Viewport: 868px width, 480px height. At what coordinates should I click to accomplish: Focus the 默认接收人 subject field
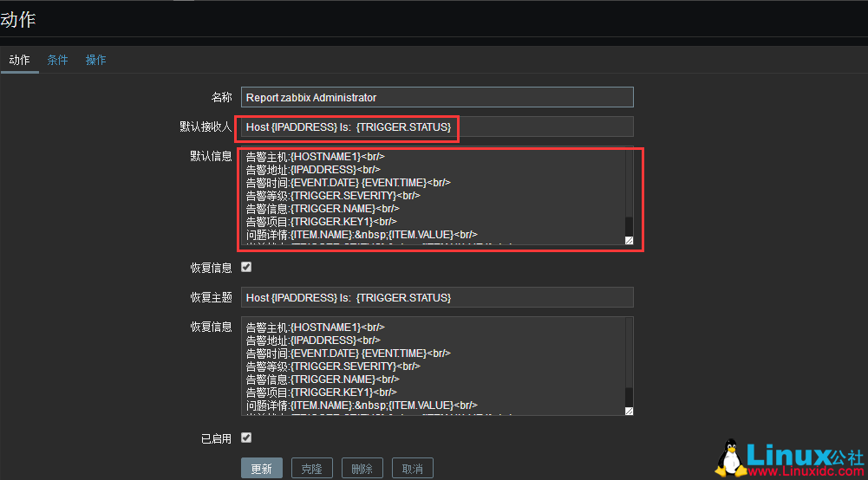click(x=437, y=127)
